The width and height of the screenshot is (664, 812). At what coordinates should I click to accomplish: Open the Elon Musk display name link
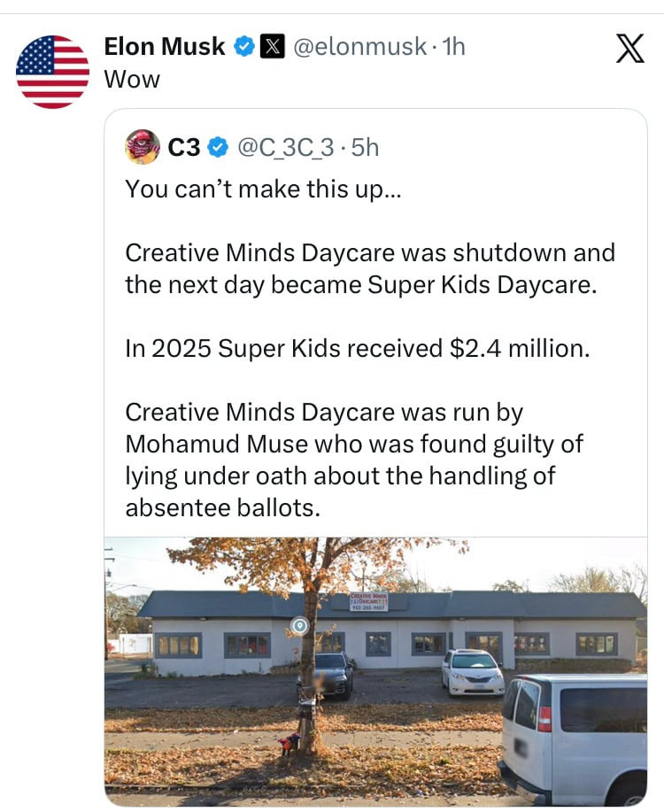(x=165, y=47)
